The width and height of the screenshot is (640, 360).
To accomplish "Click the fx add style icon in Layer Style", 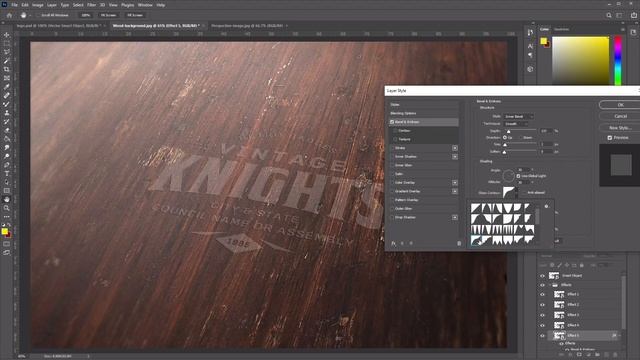I will coord(393,243).
